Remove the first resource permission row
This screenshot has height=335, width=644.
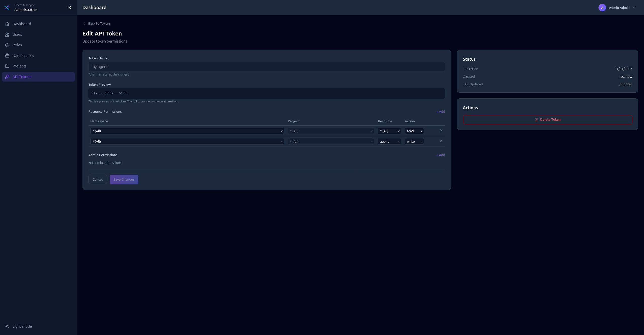pyautogui.click(x=441, y=130)
